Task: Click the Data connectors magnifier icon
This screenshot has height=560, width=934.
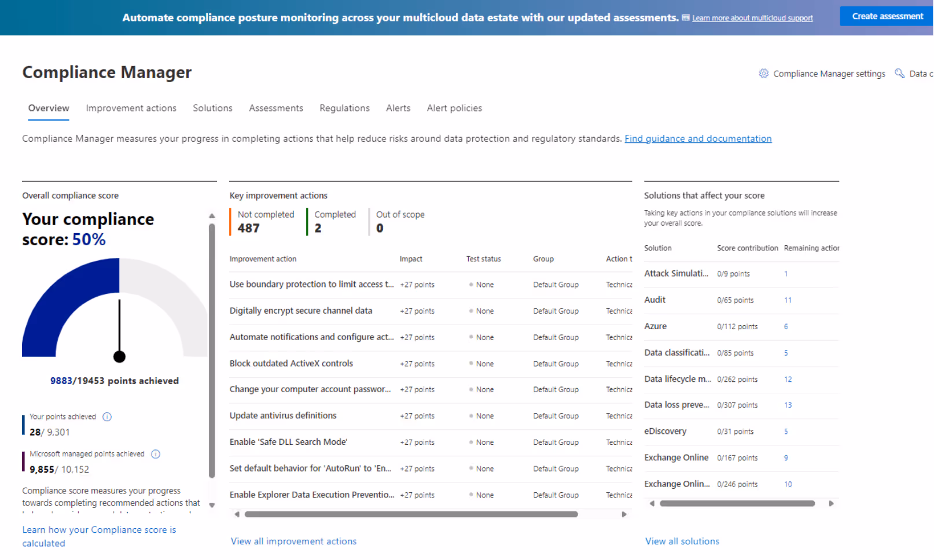Action: click(899, 73)
